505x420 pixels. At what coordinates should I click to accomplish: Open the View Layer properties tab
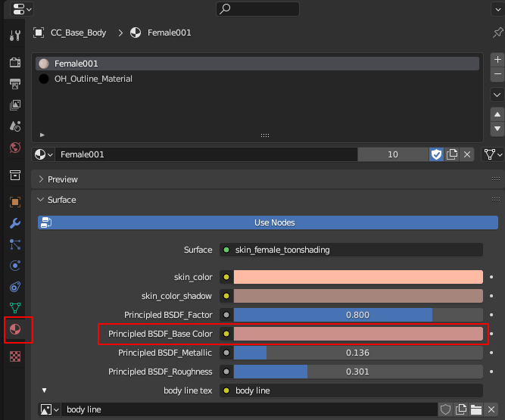(15, 105)
